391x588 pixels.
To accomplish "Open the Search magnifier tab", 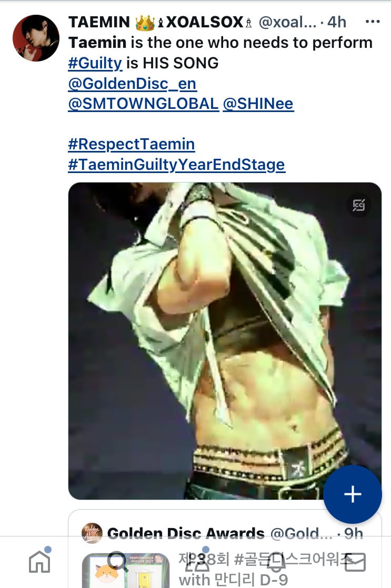I will (118, 562).
